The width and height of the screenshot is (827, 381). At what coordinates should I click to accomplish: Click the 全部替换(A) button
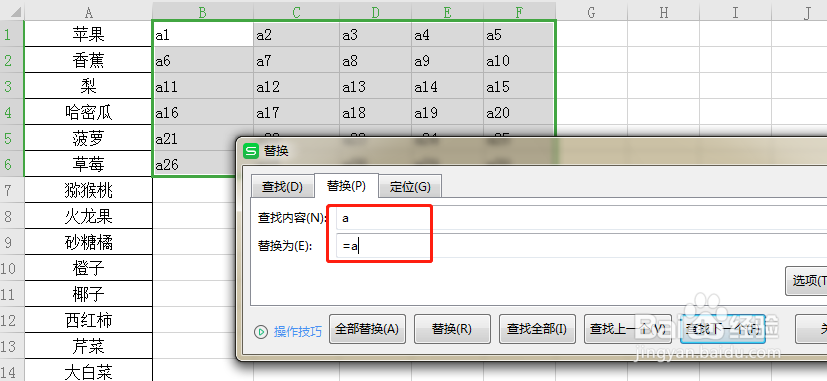point(367,329)
